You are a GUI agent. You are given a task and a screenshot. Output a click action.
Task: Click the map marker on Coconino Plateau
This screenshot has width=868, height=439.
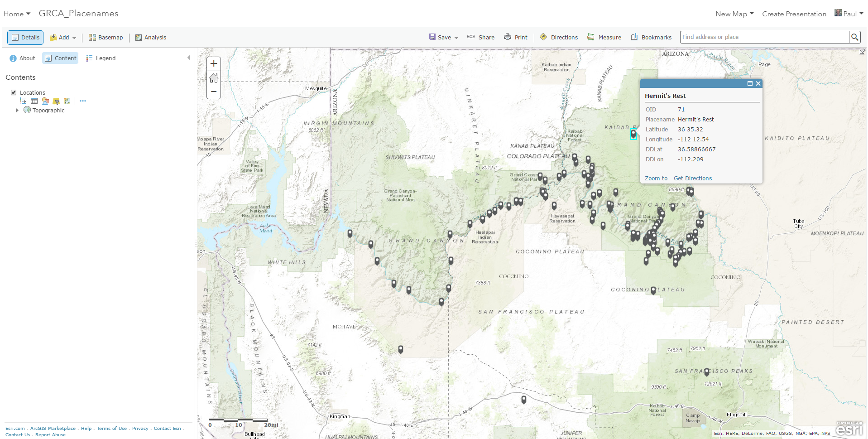click(x=653, y=290)
